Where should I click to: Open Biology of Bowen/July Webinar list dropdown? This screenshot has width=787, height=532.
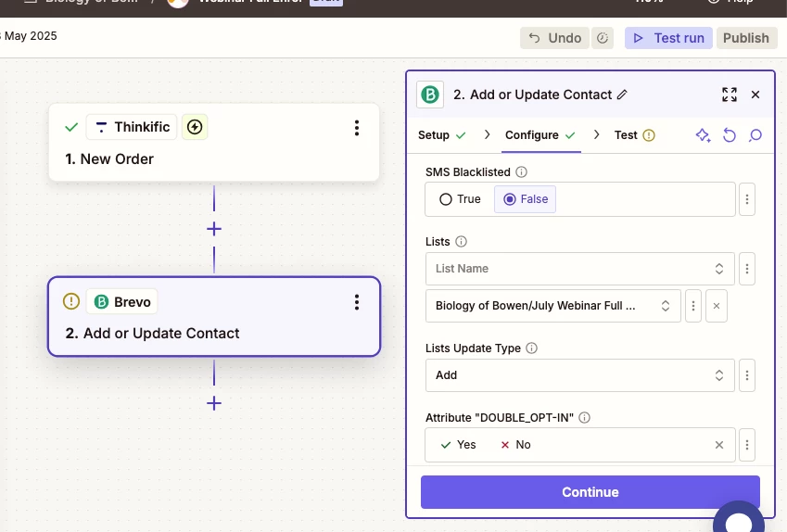(552, 306)
